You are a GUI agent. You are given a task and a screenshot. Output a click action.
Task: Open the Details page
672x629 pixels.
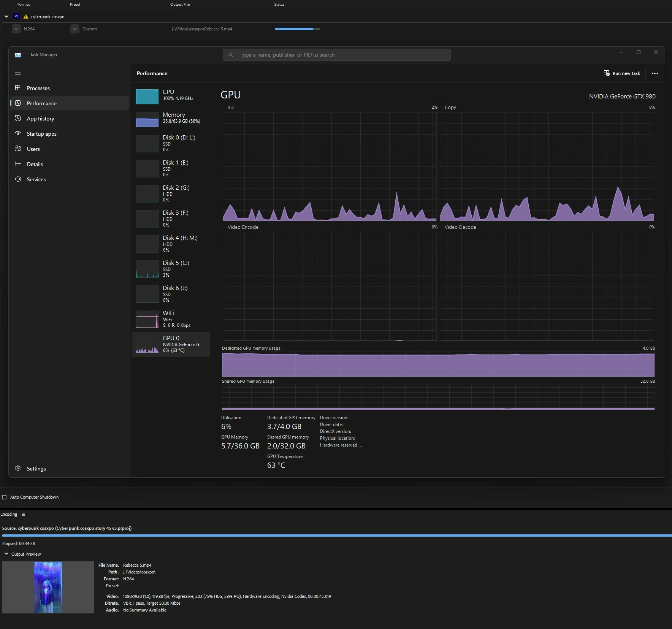tap(70, 164)
